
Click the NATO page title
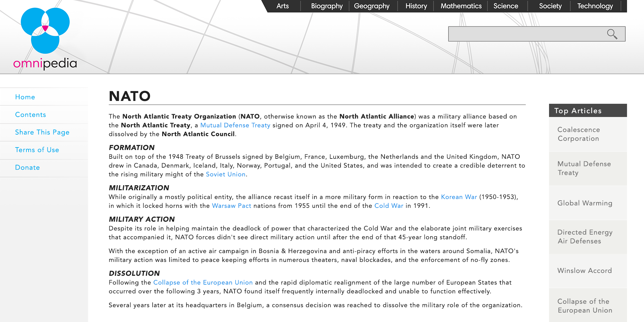click(x=130, y=96)
